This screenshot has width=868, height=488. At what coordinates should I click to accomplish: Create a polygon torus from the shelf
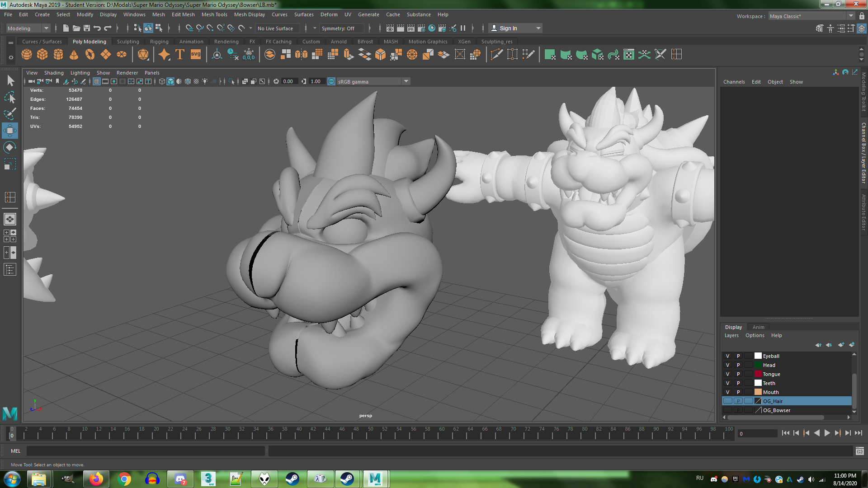[90, 55]
